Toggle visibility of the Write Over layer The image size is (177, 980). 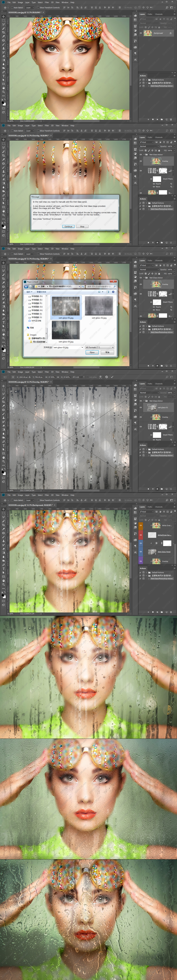tap(141, 525)
